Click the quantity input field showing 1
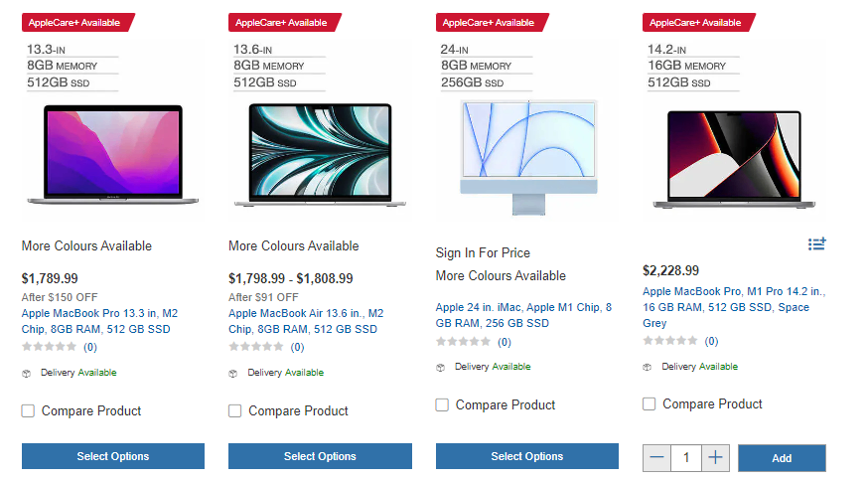Viewport: 868px width, 481px height. [x=685, y=458]
